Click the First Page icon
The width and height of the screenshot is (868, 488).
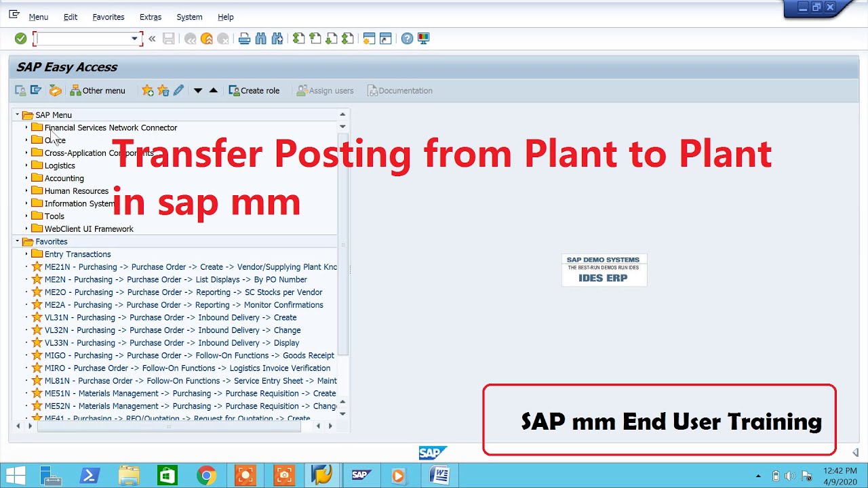tap(299, 39)
